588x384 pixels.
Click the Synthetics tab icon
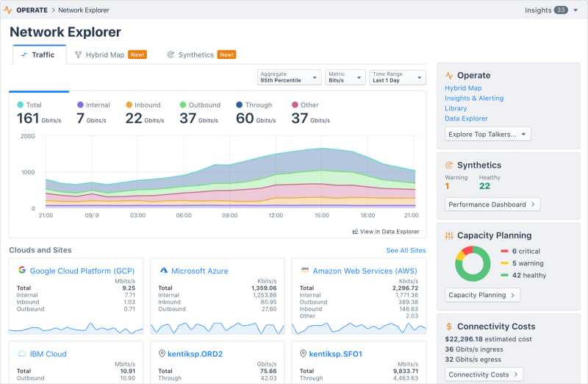point(171,54)
